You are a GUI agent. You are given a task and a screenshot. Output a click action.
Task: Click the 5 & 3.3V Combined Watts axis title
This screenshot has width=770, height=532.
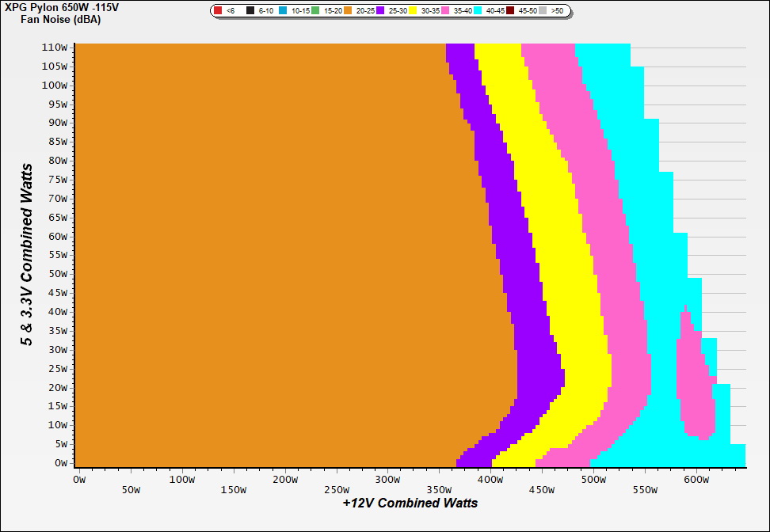[x=28, y=255]
